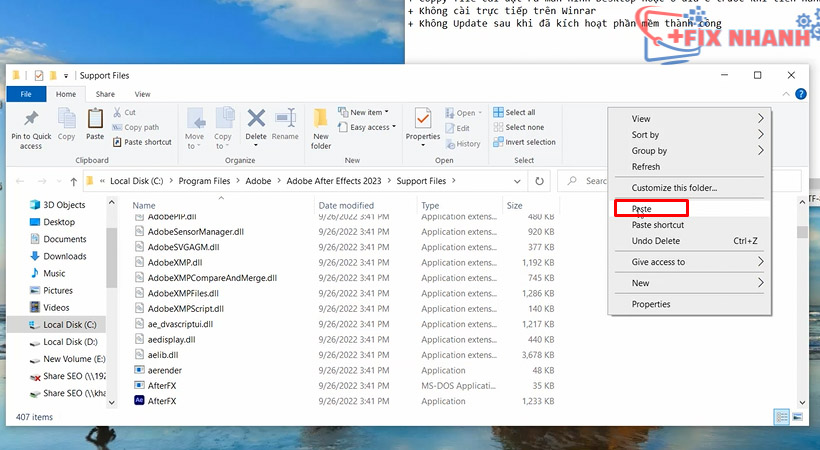Switch to the View tab
This screenshot has height=450, width=820.
142,94
